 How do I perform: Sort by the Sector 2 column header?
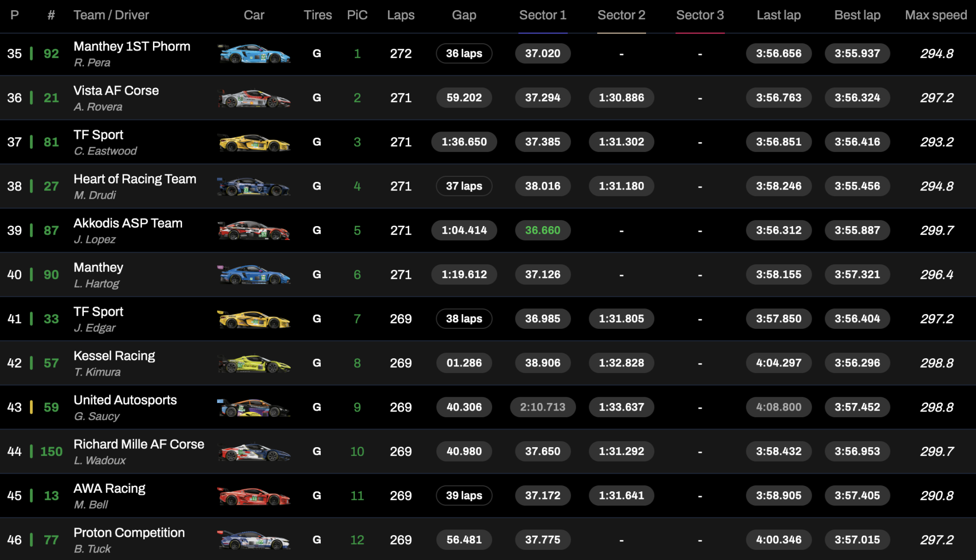tap(621, 15)
